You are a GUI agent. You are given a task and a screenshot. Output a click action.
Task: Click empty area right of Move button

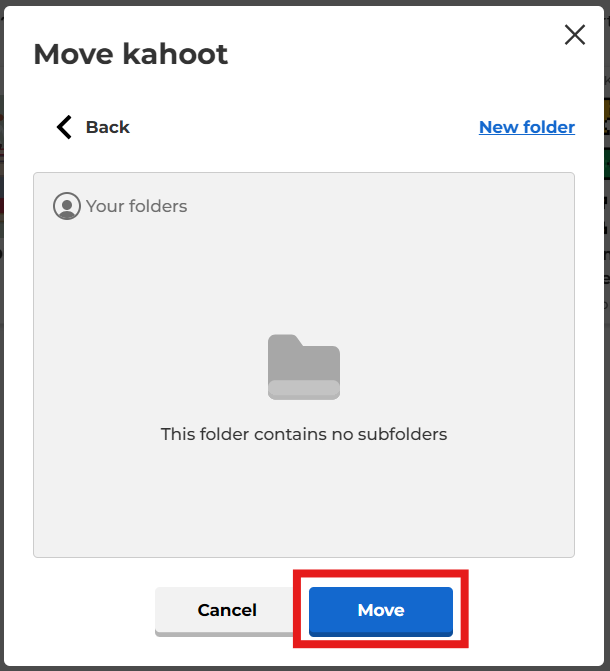click(x=530, y=610)
